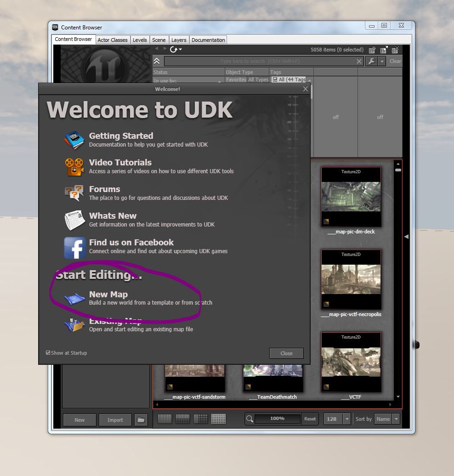Open thumbnail size 128 dropdown
The height and width of the screenshot is (476, 454).
(x=347, y=419)
